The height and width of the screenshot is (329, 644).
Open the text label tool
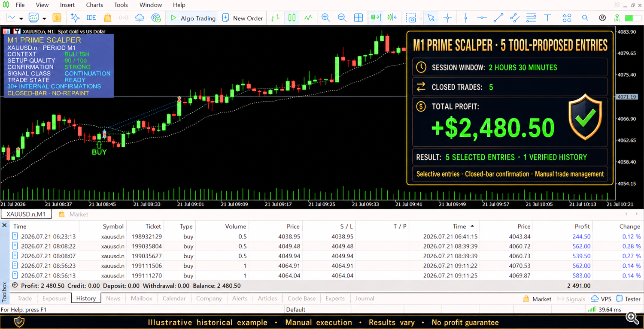tap(547, 18)
